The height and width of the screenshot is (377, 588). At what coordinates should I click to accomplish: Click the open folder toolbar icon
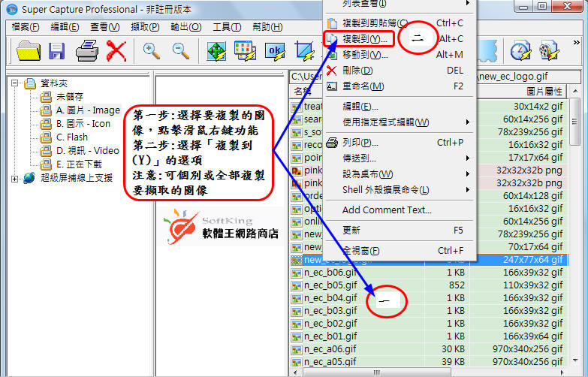(28, 50)
